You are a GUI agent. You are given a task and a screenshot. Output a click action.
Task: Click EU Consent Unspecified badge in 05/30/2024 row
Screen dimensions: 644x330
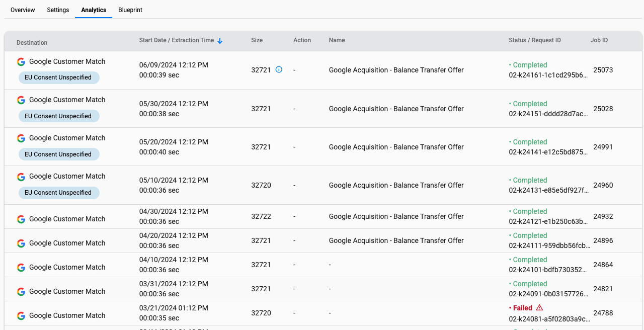pos(58,116)
